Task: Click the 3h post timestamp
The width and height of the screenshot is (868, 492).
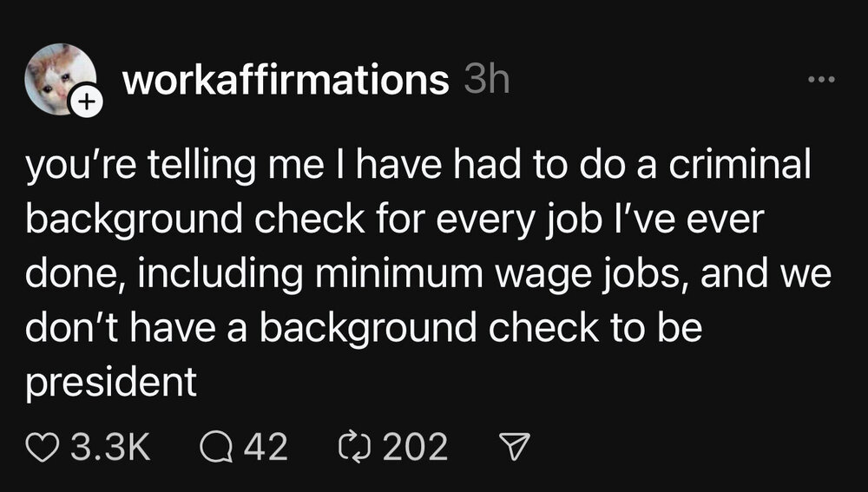Action: coord(486,82)
